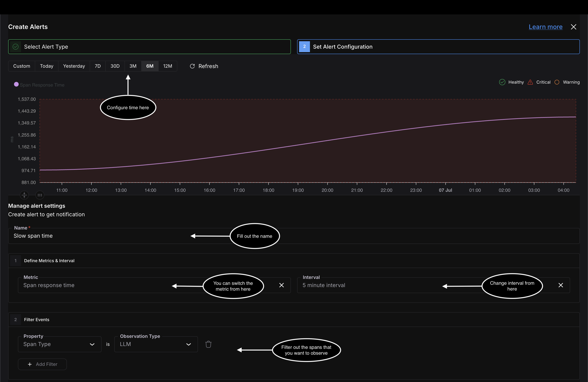Clear the Span response time metric
This screenshot has width=588, height=382.
[281, 285]
